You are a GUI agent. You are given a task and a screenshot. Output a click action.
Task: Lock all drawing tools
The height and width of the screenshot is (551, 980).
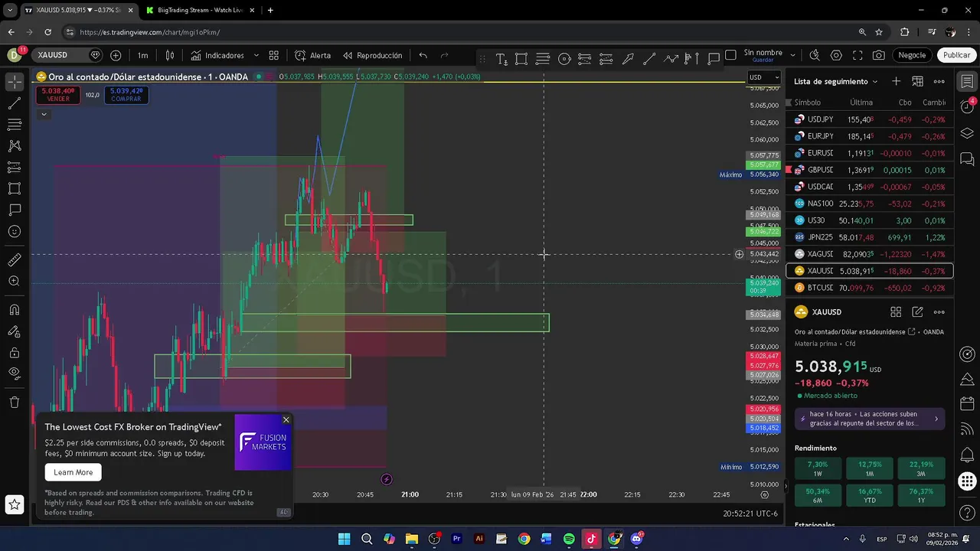[x=15, y=353]
